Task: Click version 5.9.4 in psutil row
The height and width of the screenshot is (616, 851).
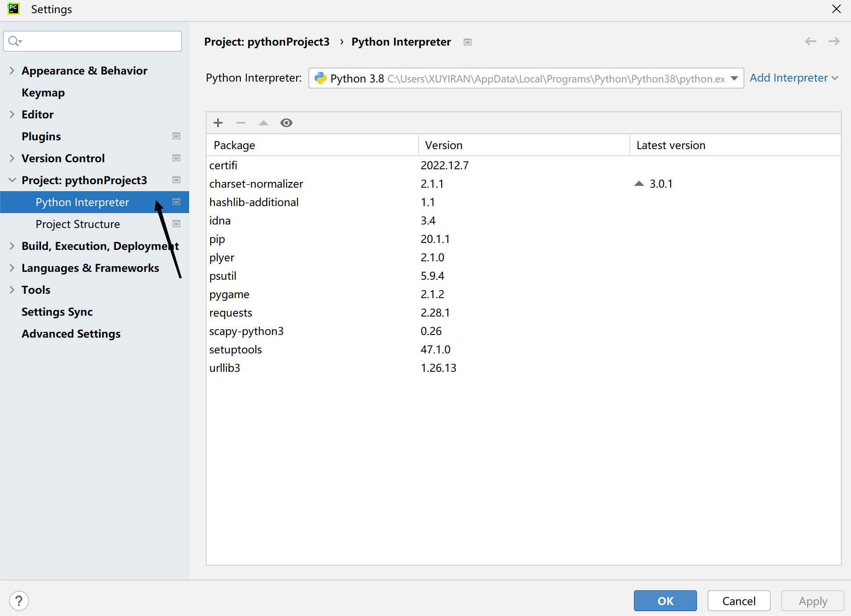Action: (x=433, y=276)
